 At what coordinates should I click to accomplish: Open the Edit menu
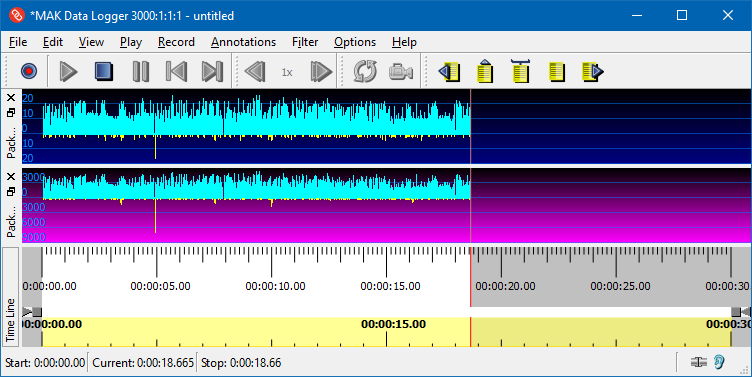(x=53, y=42)
